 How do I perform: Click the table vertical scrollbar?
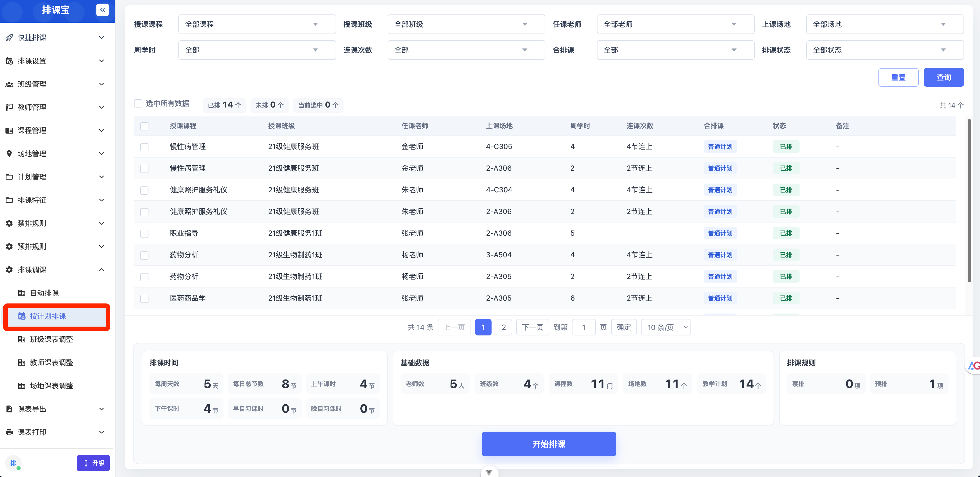pyautogui.click(x=969, y=201)
